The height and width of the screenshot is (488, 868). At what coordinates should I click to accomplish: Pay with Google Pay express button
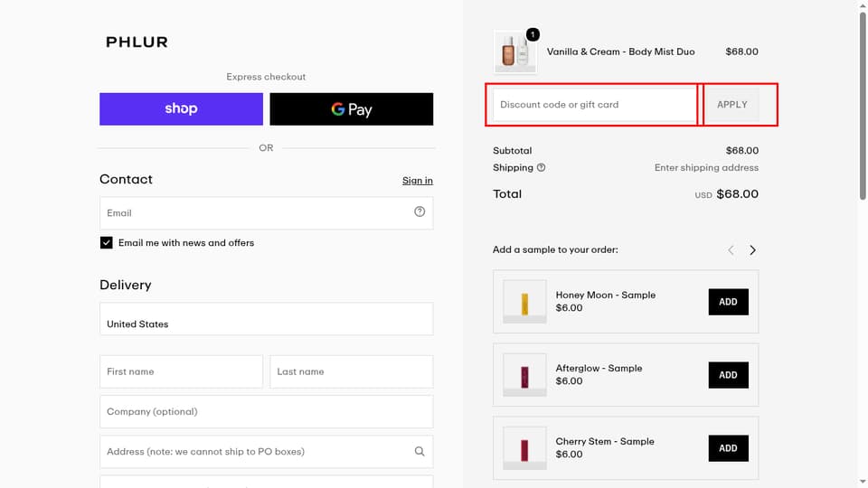352,109
